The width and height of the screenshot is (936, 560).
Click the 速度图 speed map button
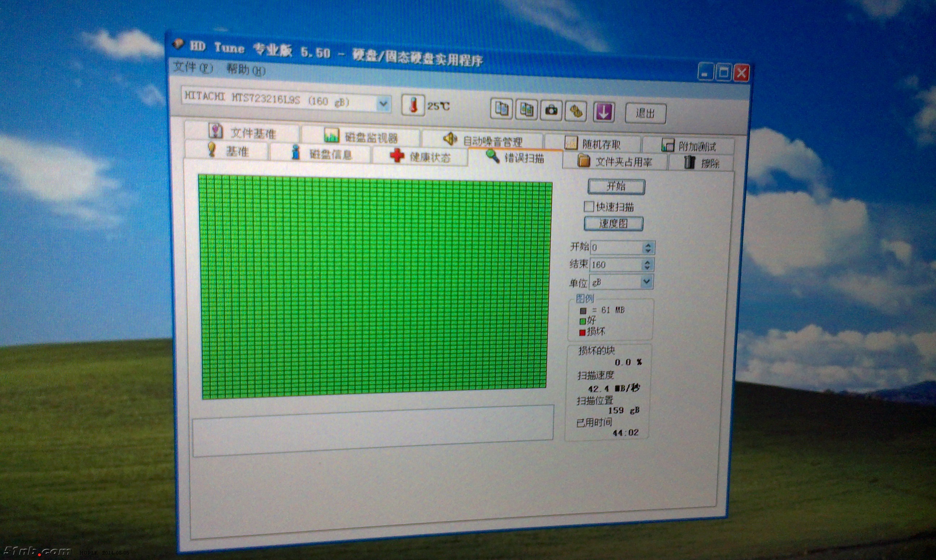[613, 223]
